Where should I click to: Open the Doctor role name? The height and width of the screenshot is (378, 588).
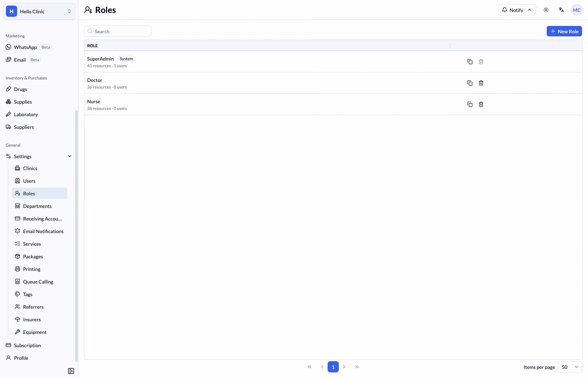[94, 80]
